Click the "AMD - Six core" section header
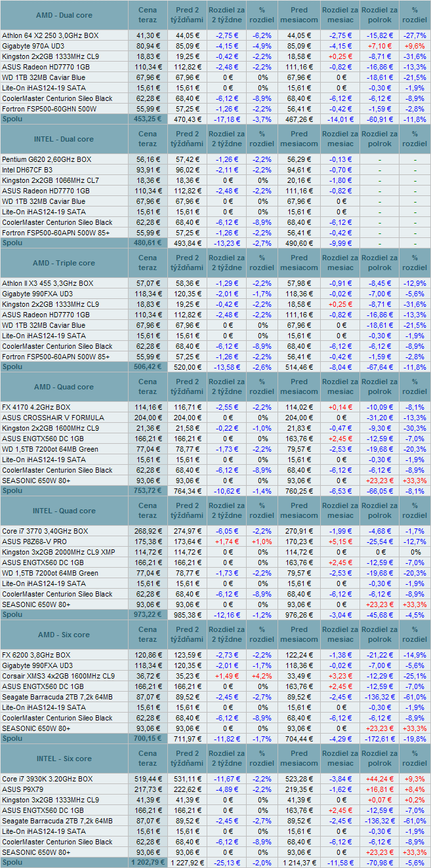Image resolution: width=431 pixels, height=868 pixels. point(64,635)
